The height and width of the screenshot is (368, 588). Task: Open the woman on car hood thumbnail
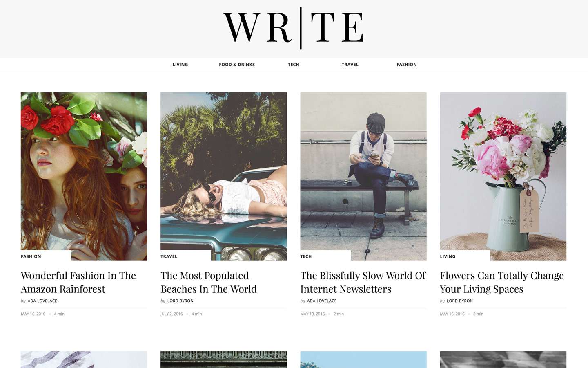coord(224,176)
